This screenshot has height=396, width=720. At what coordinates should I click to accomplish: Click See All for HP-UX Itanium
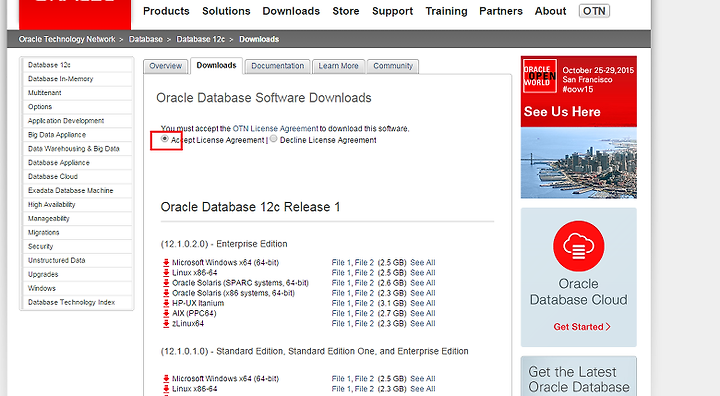click(422, 303)
